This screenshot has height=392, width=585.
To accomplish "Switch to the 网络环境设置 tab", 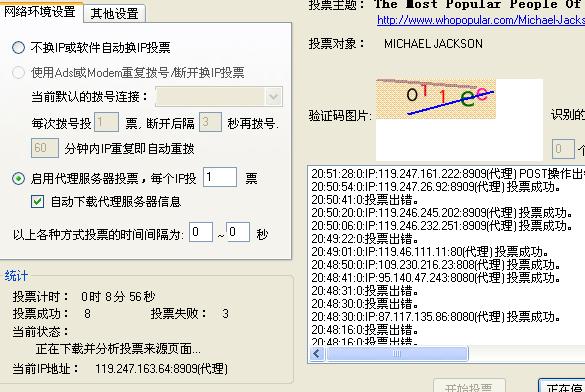I will [x=40, y=12].
